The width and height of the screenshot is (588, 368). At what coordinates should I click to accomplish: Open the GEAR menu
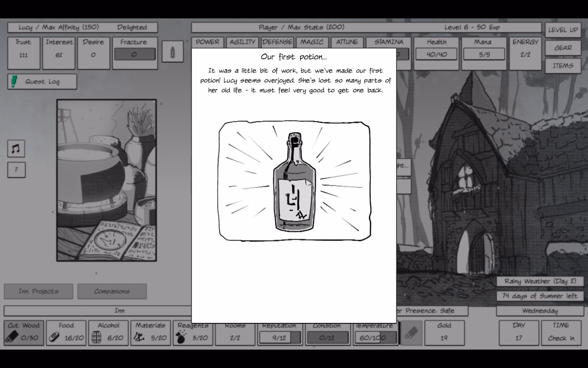pyautogui.click(x=563, y=48)
